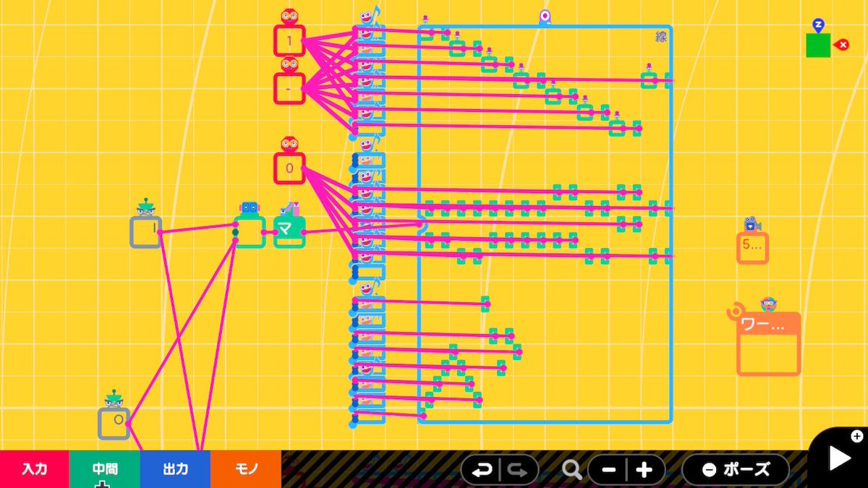Select the red constant nodon labeled 0
This screenshot has height=488, width=868.
tap(289, 168)
